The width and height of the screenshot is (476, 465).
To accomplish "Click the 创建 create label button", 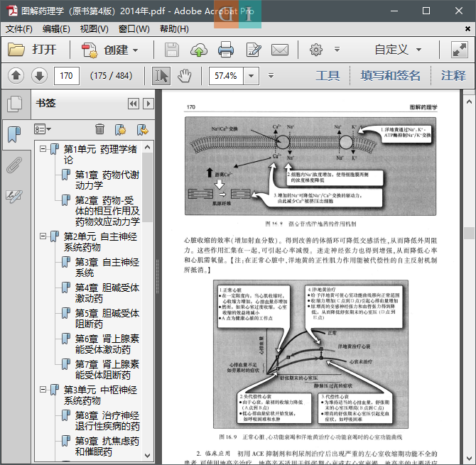I will 116,50.
